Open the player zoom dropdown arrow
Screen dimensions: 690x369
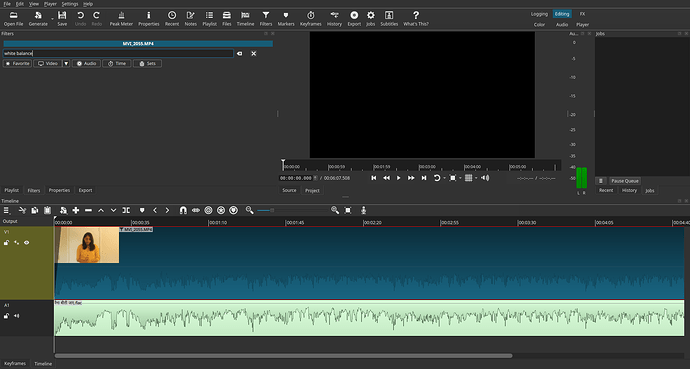point(460,178)
